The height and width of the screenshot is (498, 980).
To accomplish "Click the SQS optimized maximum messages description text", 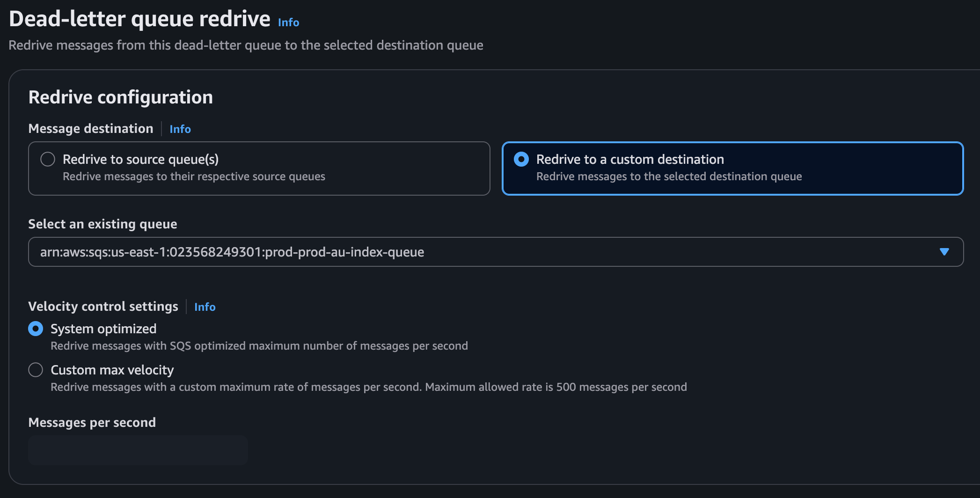I will coord(259,346).
